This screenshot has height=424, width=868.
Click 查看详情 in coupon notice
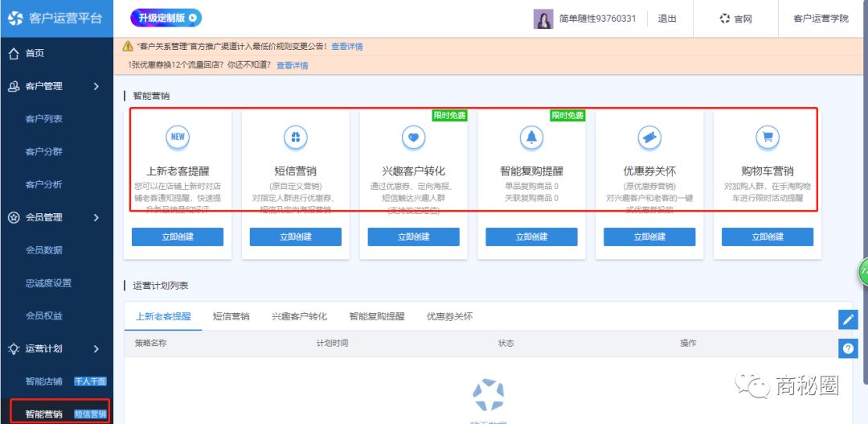tap(293, 65)
